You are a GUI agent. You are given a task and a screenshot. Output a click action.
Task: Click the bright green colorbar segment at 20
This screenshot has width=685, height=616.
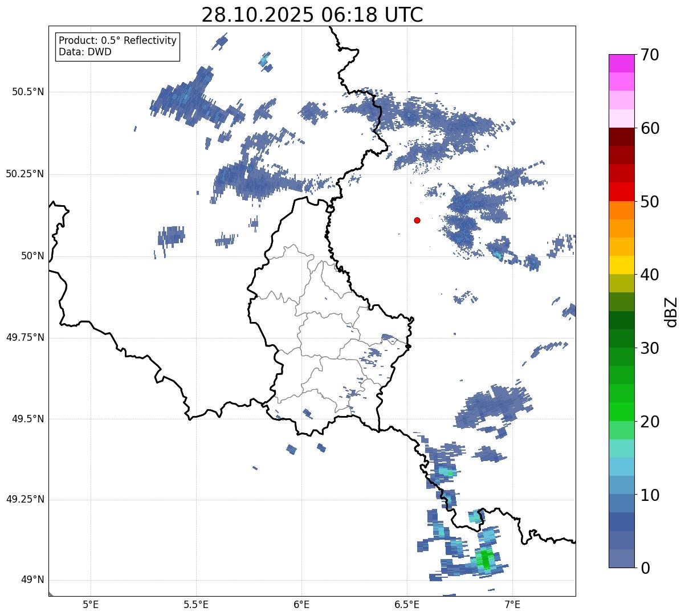tap(622, 411)
